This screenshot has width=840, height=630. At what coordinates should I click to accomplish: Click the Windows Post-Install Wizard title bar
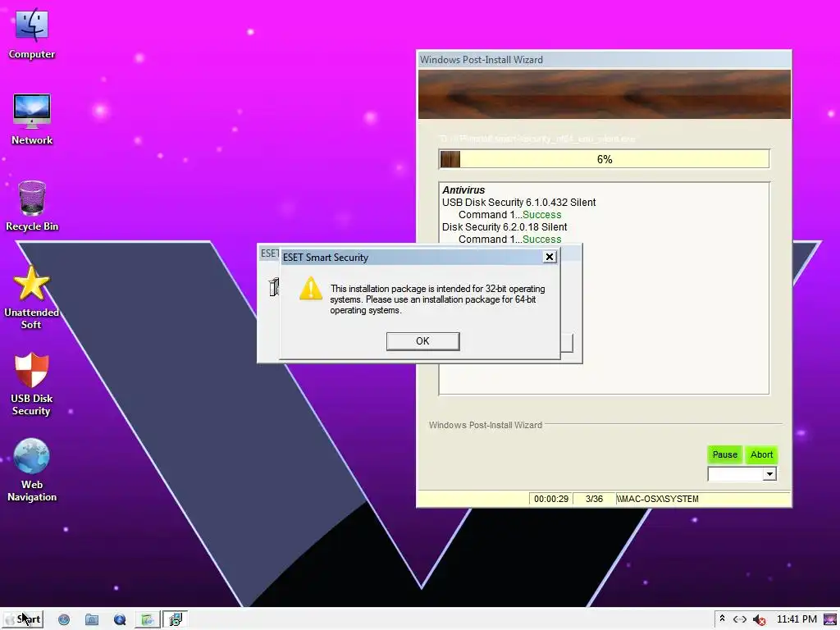click(x=604, y=59)
